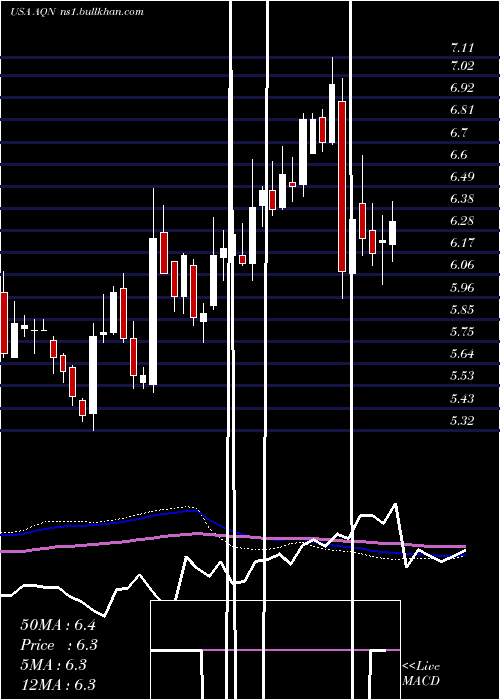Click the 7.02 price axis label
The width and height of the screenshot is (500, 700).
(x=462, y=66)
